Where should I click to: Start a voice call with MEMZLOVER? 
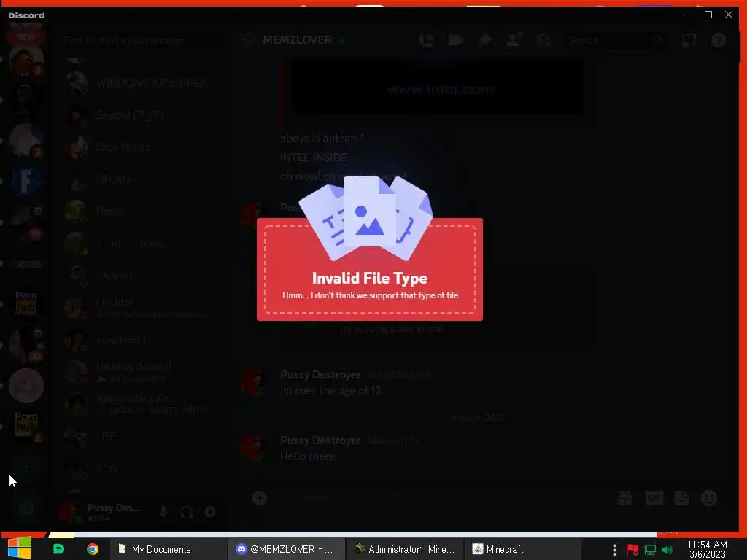[426, 41]
